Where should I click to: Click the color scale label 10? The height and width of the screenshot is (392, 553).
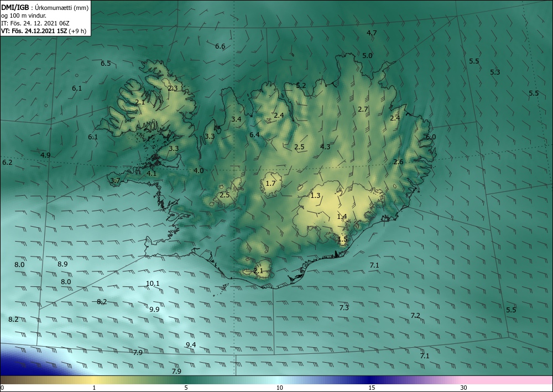(x=279, y=388)
